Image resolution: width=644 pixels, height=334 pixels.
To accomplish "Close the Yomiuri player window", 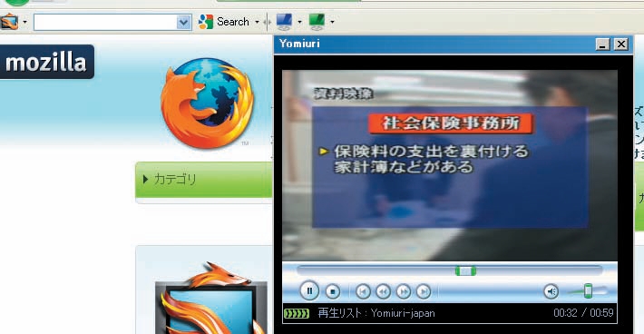I will pyautogui.click(x=621, y=44).
